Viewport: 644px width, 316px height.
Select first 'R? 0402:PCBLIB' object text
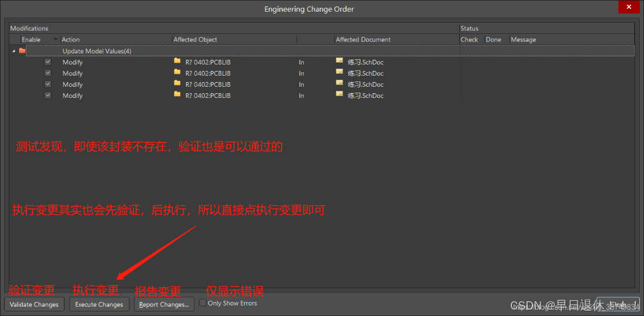point(208,62)
